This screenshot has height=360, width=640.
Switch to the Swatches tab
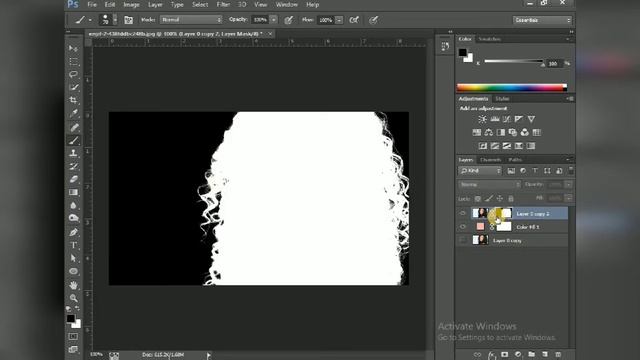tap(489, 39)
